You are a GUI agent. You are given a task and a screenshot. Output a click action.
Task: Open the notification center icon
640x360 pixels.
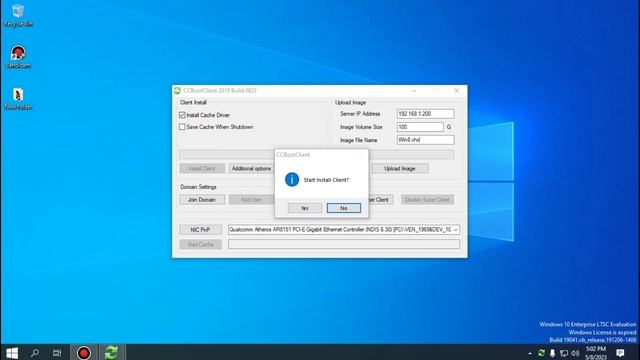click(x=620, y=353)
